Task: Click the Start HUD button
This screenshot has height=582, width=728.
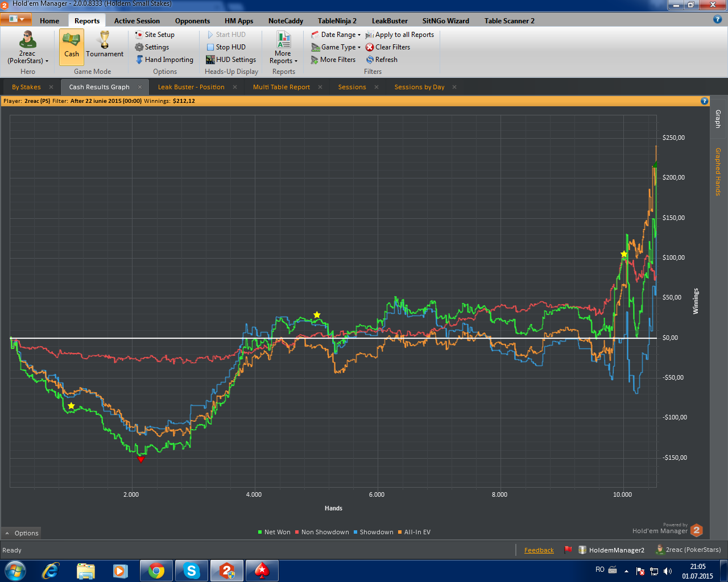Action: [226, 35]
